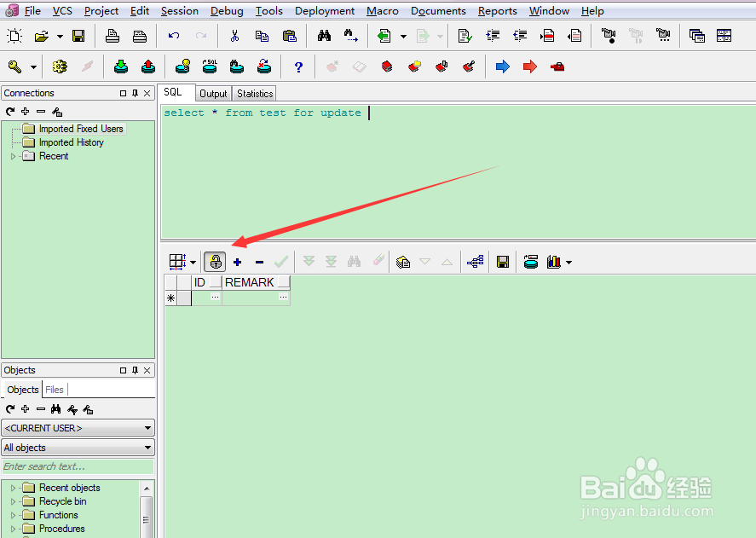Click the chart icon in the result toolbar
Viewport: 756px width, 538px height.
pos(554,262)
